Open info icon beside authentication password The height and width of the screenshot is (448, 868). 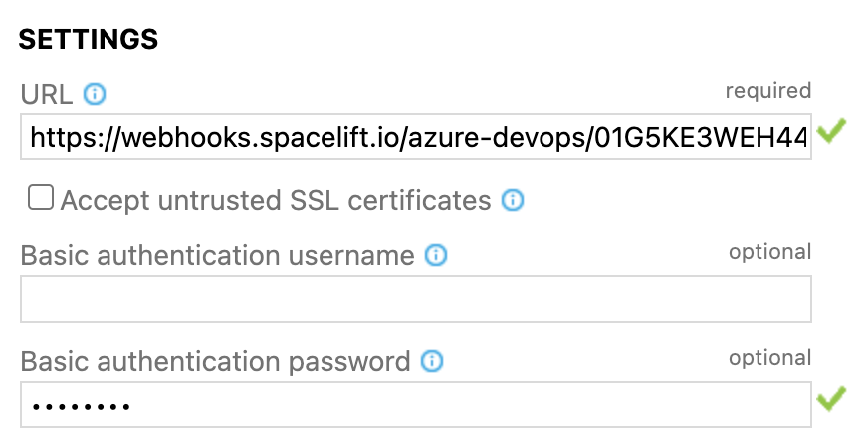tap(432, 361)
